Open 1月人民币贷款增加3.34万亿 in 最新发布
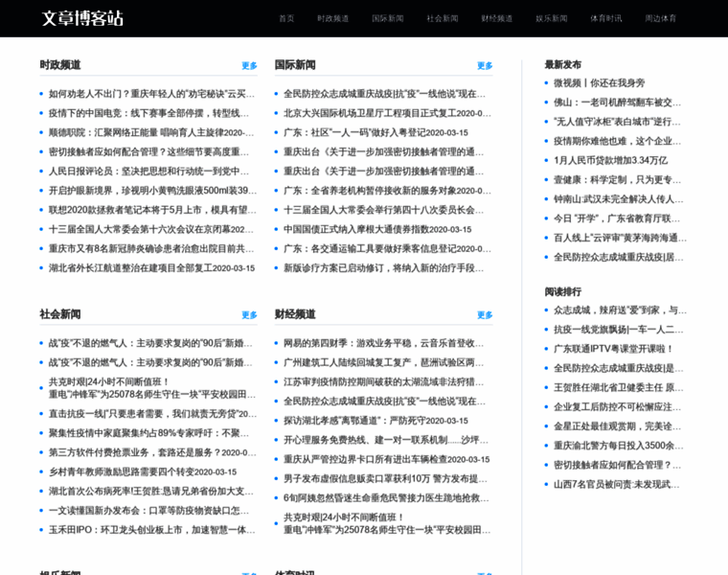The image size is (728, 575). 610,161
